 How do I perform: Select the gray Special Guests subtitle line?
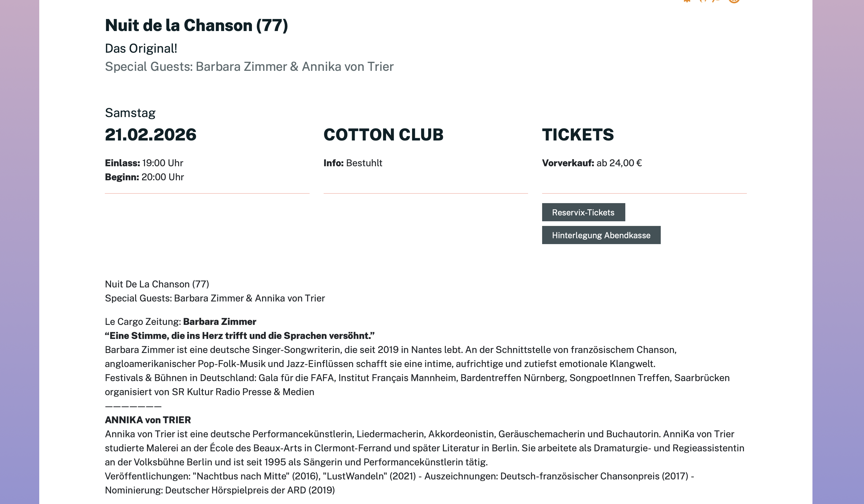(x=249, y=66)
